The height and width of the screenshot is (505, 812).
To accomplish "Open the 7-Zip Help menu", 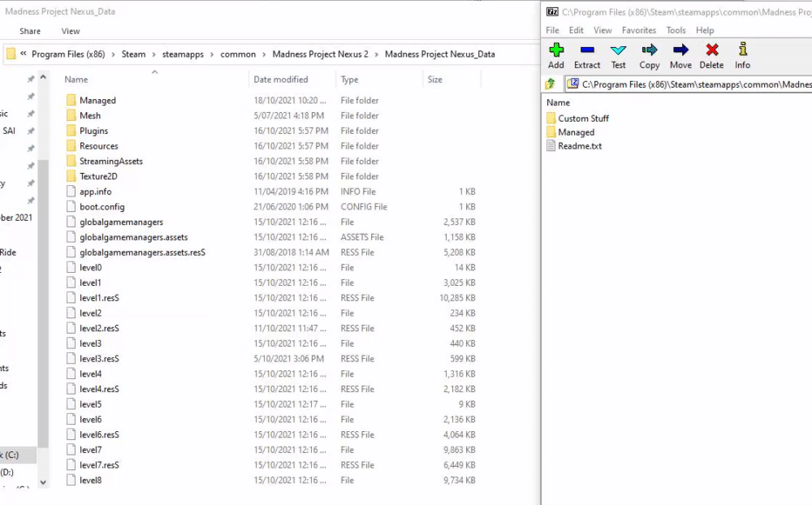I will point(705,30).
